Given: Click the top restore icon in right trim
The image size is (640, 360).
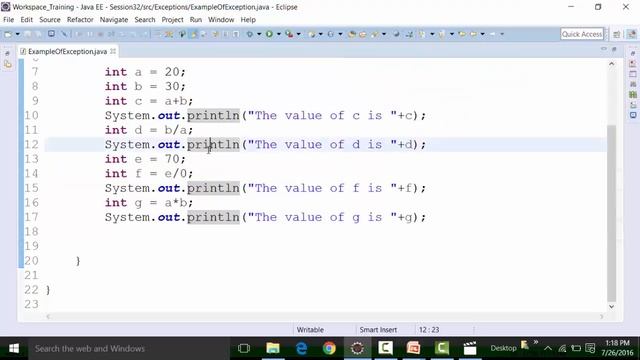Looking at the screenshot, I should point(633,53).
